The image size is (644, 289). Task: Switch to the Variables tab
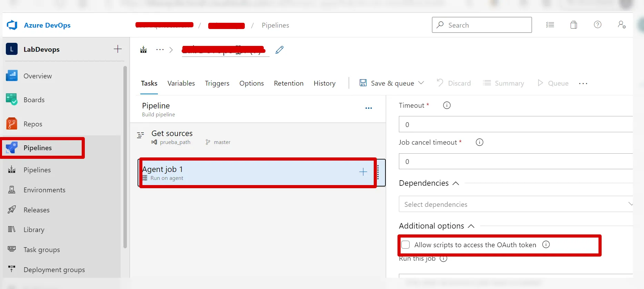pos(181,83)
